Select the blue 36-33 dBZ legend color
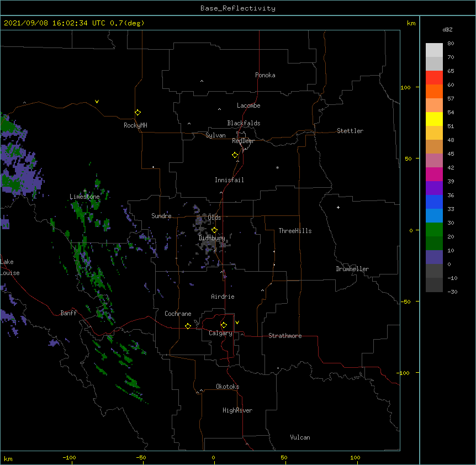This screenshot has width=476, height=465. tap(434, 202)
